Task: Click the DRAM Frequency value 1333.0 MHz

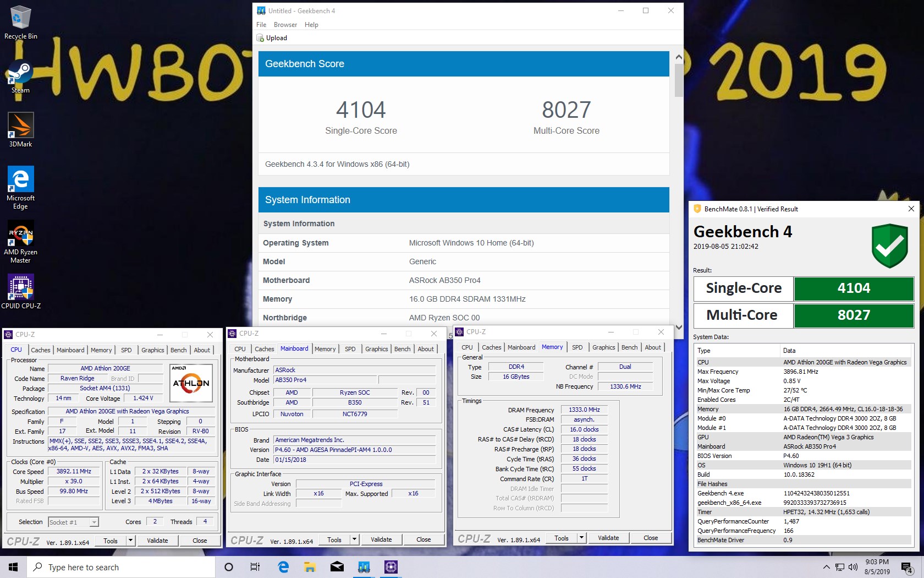Action: [584, 410]
